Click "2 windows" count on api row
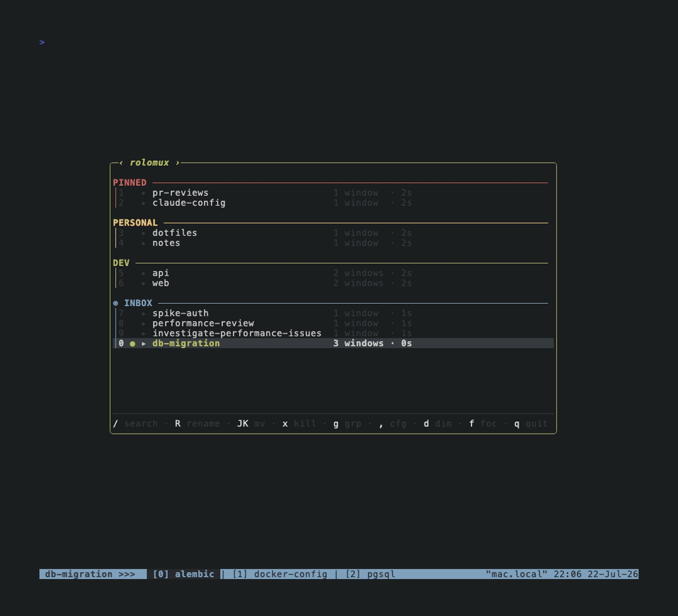678x616 pixels. (358, 274)
